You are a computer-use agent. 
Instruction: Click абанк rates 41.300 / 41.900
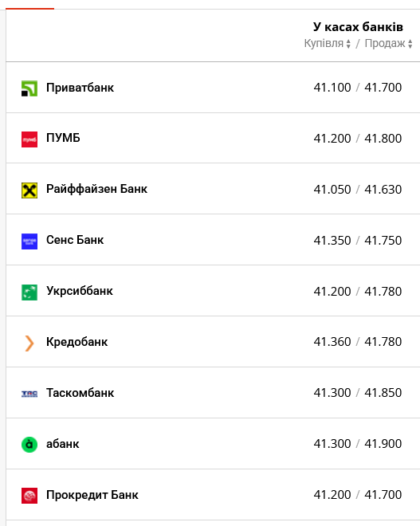point(358,443)
